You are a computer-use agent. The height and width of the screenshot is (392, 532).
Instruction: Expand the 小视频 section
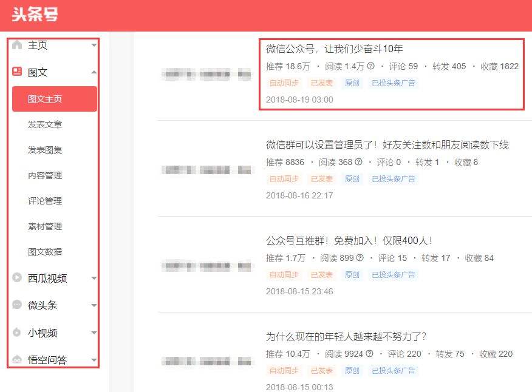95,333
